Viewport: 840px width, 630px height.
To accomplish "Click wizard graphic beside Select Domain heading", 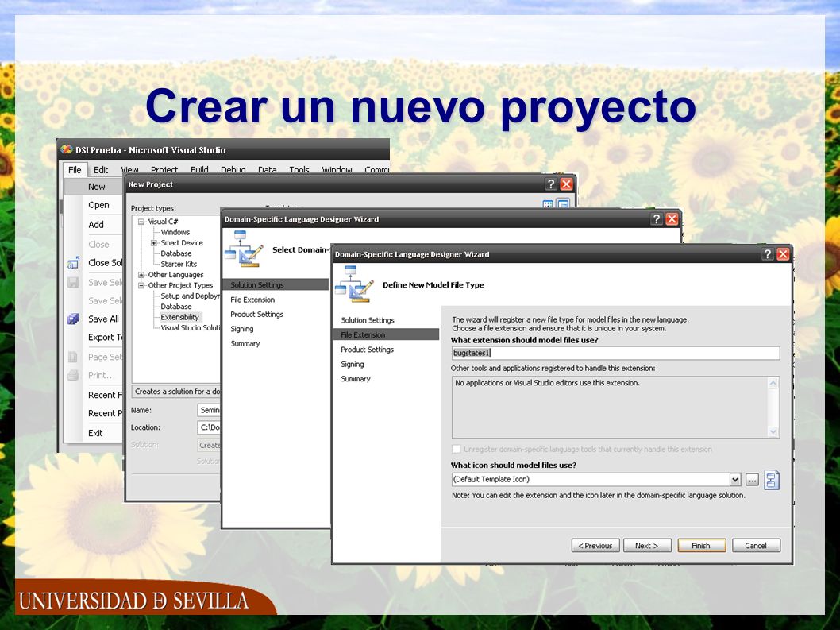I will [x=245, y=248].
